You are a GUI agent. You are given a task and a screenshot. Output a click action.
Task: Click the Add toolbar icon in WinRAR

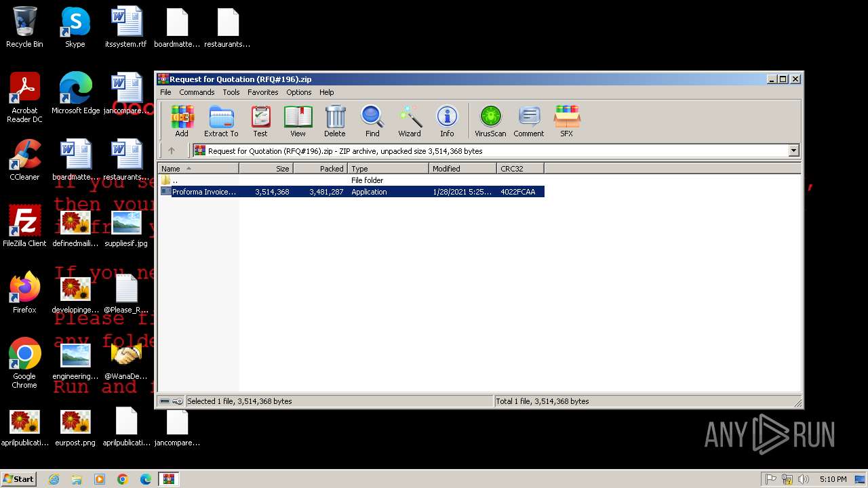click(182, 121)
